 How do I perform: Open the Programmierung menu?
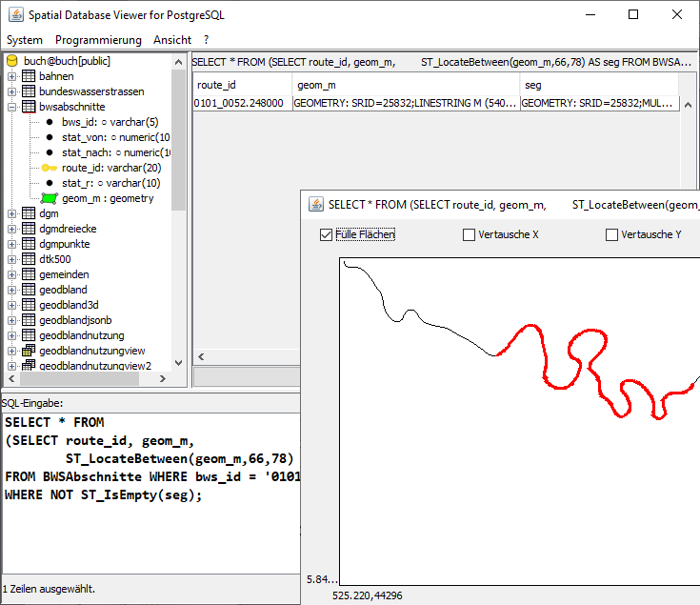coord(98,40)
